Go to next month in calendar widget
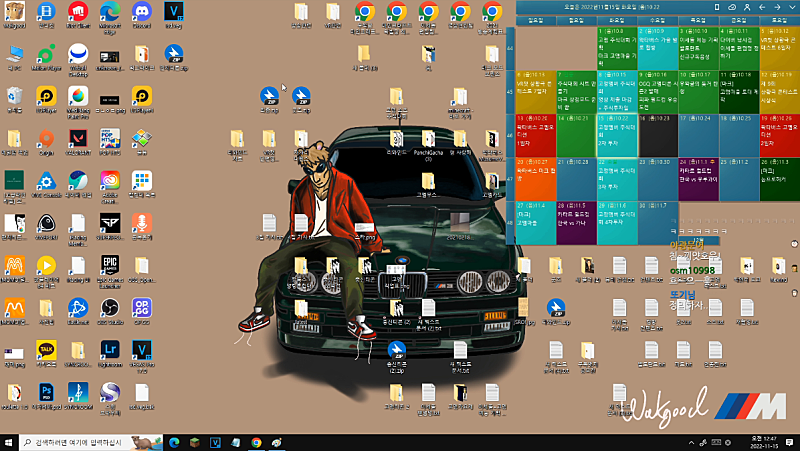Viewport: 800px width, 451px height. [x=776, y=7]
